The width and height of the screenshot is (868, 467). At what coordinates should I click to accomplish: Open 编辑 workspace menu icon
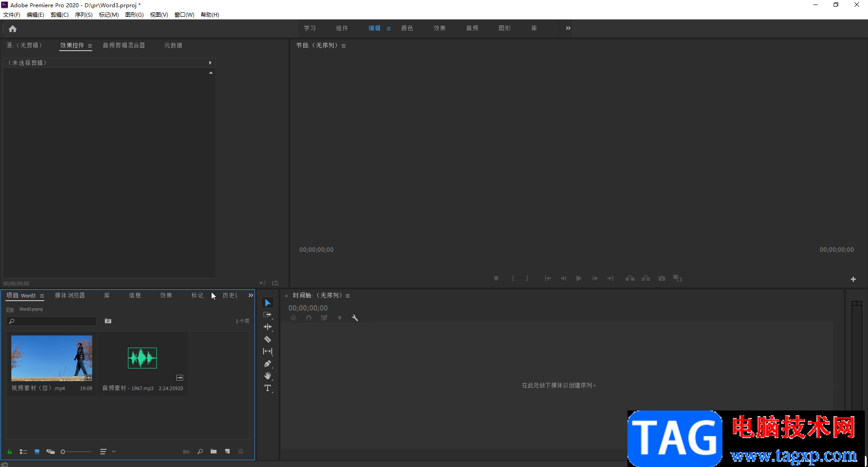(x=389, y=28)
